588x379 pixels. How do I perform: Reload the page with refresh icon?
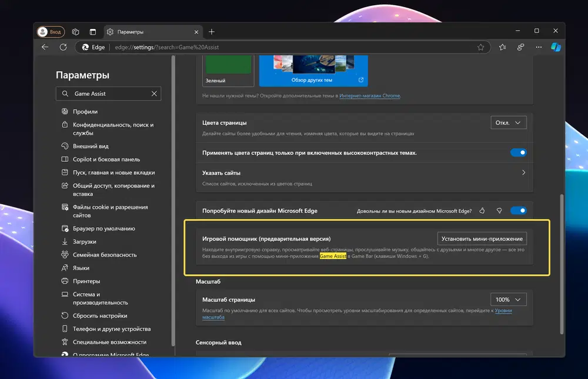point(63,47)
